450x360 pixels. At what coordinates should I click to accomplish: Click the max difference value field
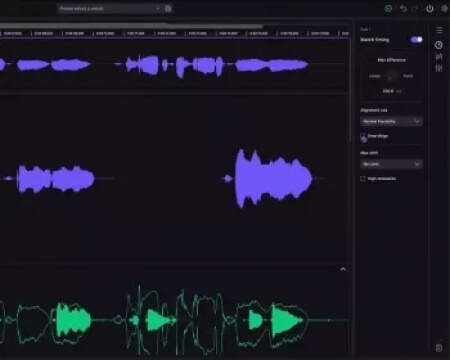click(392, 91)
